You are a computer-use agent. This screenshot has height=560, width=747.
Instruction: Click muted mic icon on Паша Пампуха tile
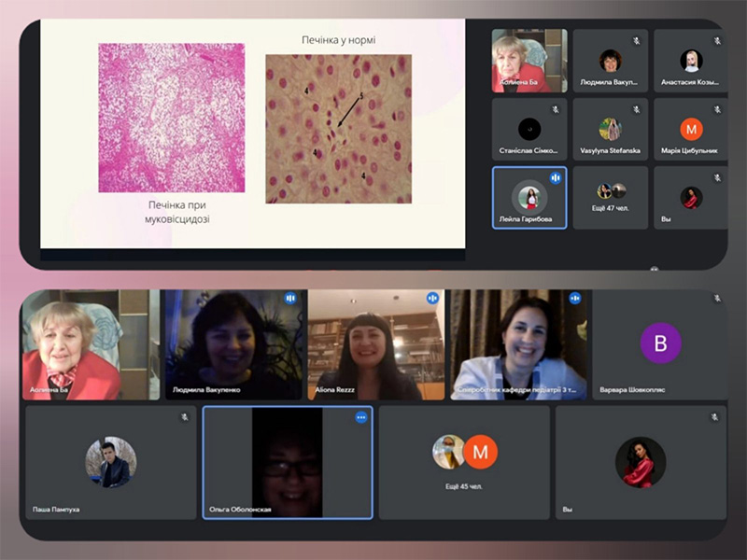tap(184, 417)
